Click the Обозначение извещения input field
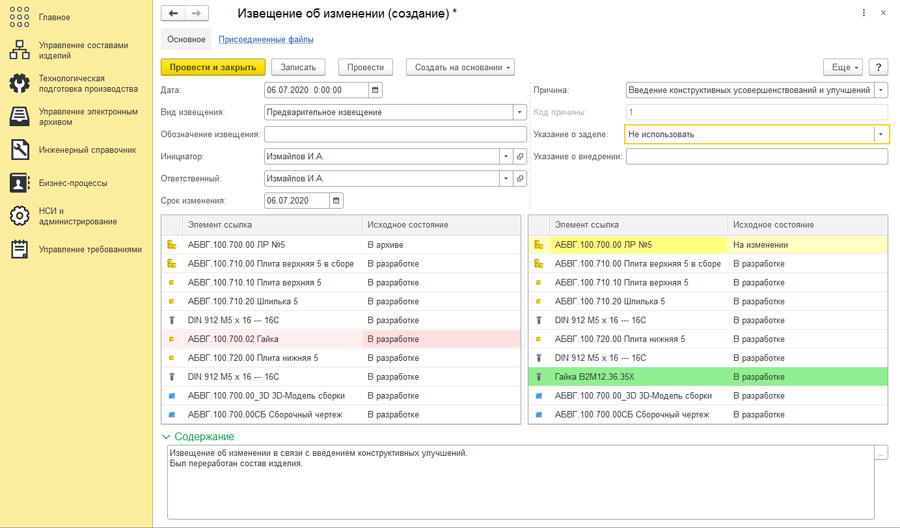The width and height of the screenshot is (900, 528). [x=395, y=135]
